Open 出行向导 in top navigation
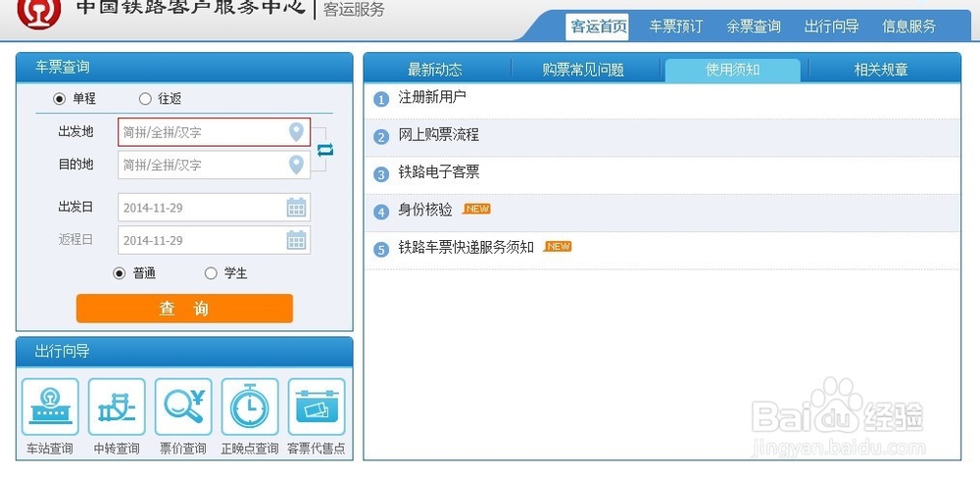Screen dimensions: 980x481 point(831,26)
